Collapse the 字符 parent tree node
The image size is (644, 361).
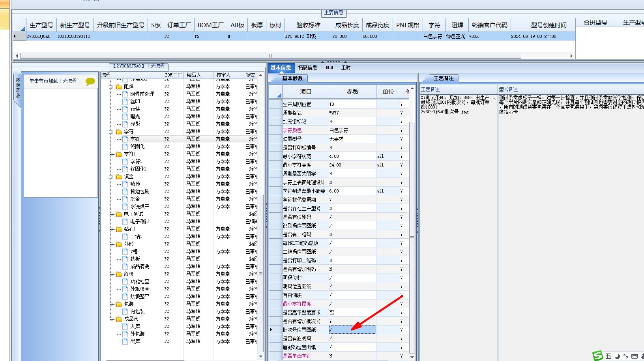111,132
